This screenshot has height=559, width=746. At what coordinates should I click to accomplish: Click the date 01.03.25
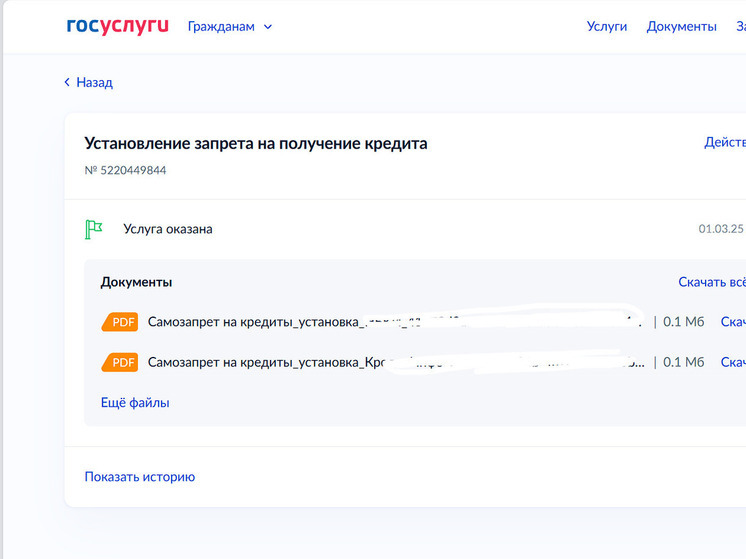[x=721, y=229]
